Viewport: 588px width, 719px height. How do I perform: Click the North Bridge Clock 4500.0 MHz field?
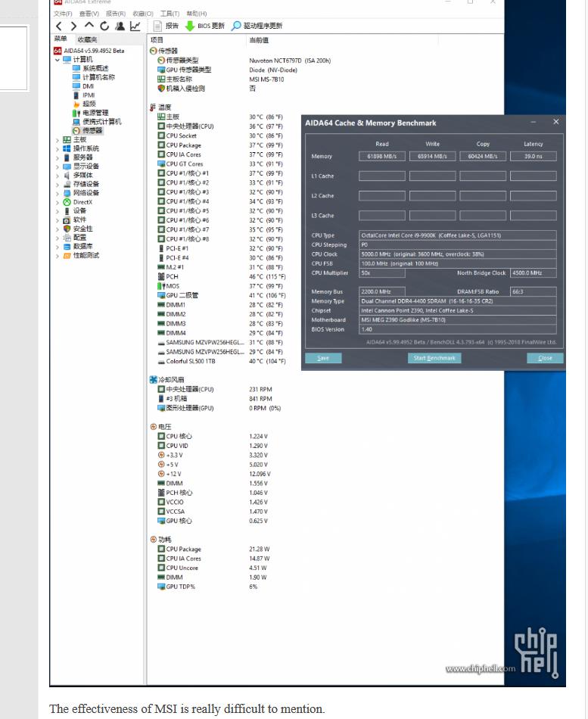coord(534,273)
